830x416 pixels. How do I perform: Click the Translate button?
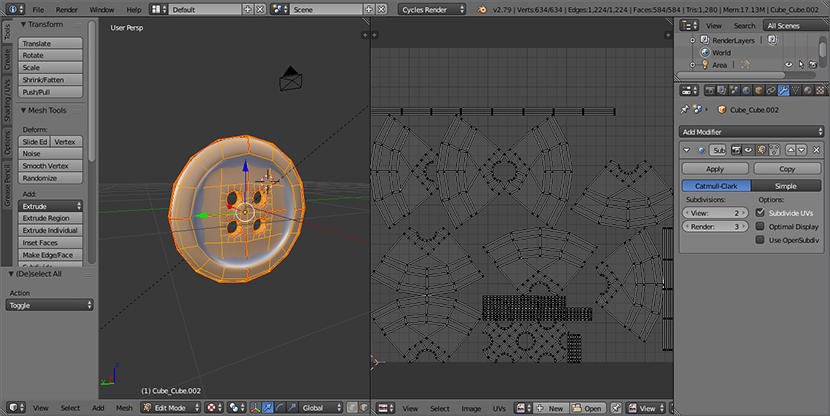50,43
